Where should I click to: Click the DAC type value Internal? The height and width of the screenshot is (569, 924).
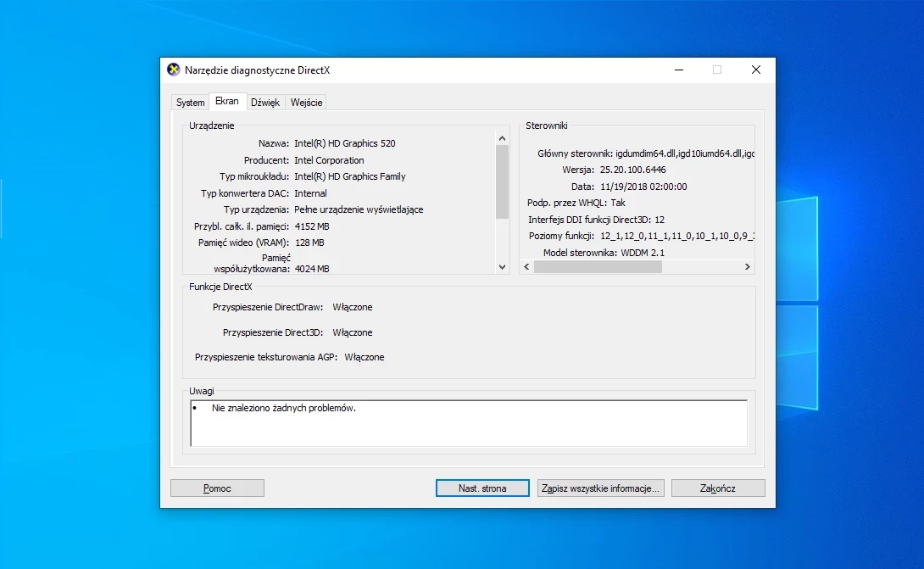pos(310,193)
